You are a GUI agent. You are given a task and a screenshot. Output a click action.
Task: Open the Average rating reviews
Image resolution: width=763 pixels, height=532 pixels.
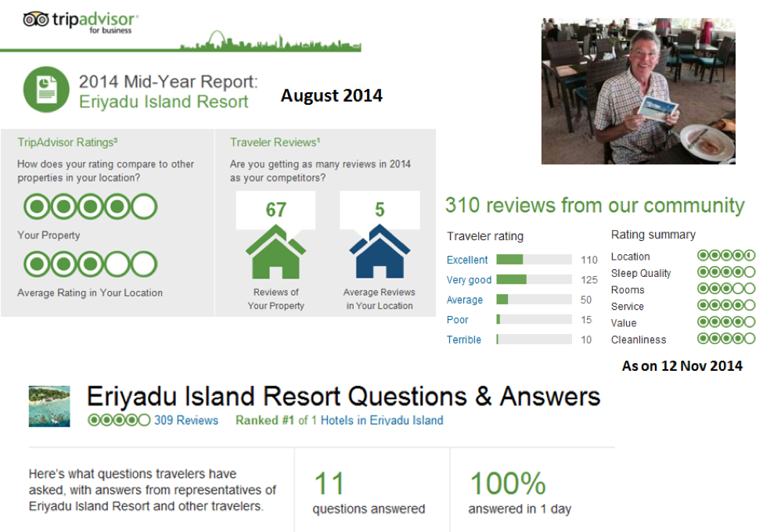point(465,300)
